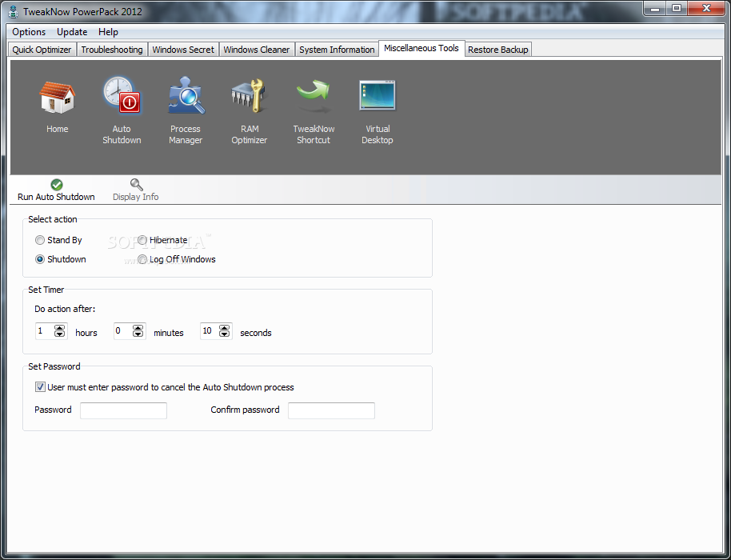Click the minutes value field
This screenshot has height=560, width=731.
[x=123, y=331]
